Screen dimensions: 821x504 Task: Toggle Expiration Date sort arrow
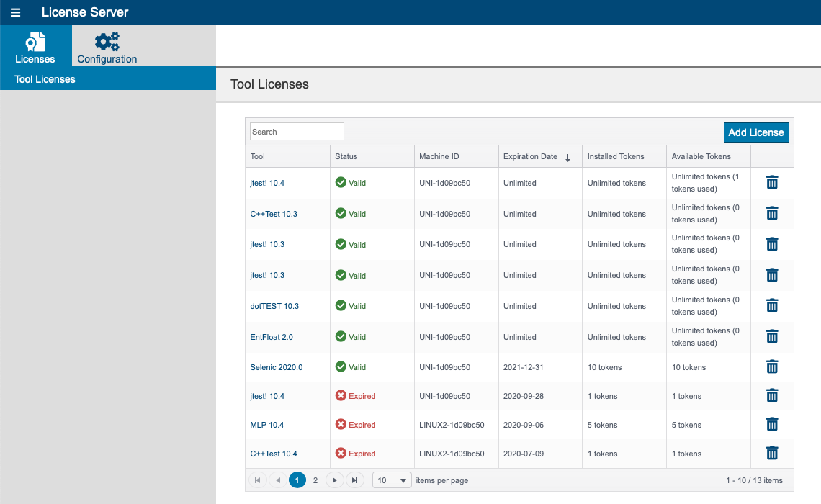pos(567,157)
